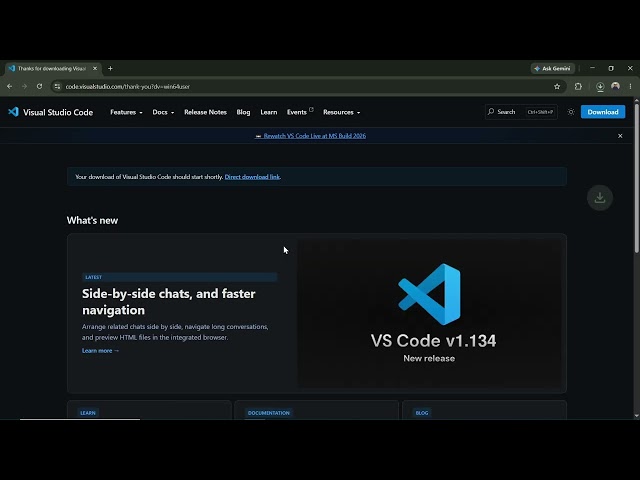Click into the site Search field
The image size is (640, 480).
[x=521, y=112]
